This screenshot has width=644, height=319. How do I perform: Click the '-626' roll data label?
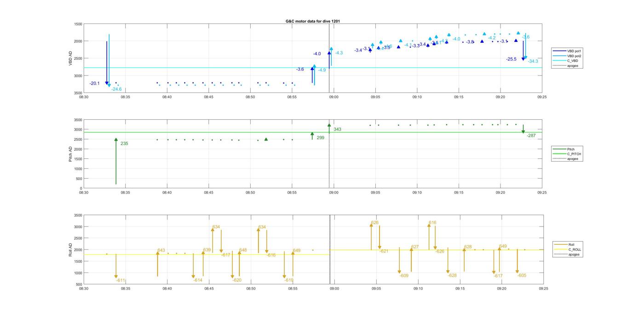(x=440, y=251)
